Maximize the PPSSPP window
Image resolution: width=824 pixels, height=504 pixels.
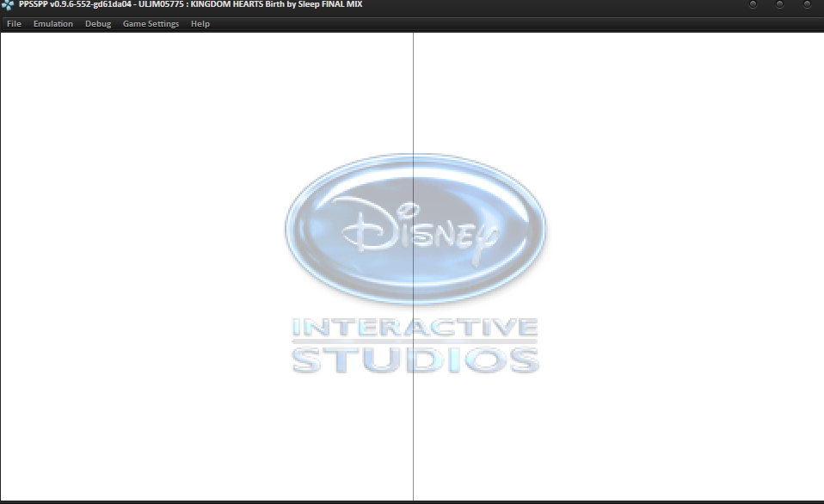(780, 5)
